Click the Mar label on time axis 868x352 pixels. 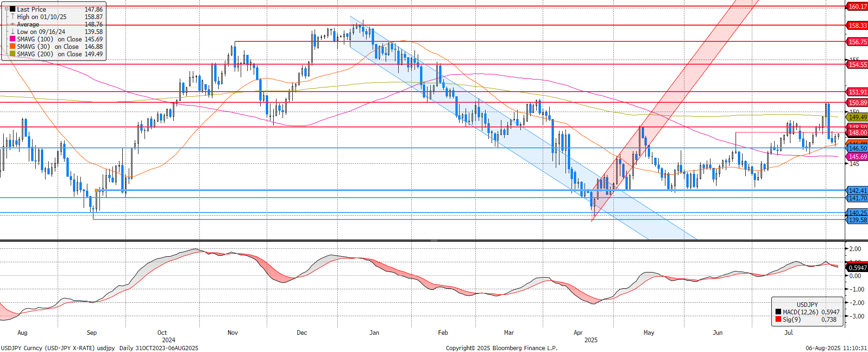(x=509, y=333)
